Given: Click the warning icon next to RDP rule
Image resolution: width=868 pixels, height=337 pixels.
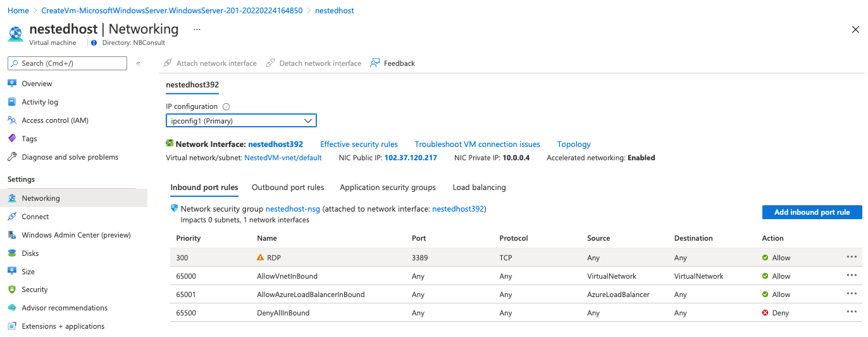Looking at the screenshot, I should (x=260, y=258).
